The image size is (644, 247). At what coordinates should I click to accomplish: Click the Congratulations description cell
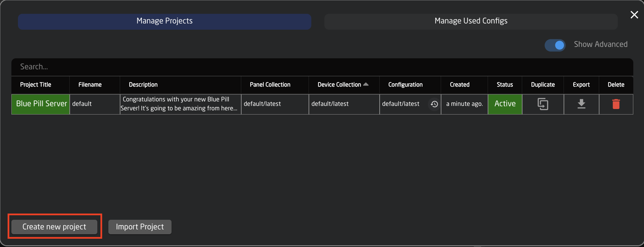pos(180,104)
